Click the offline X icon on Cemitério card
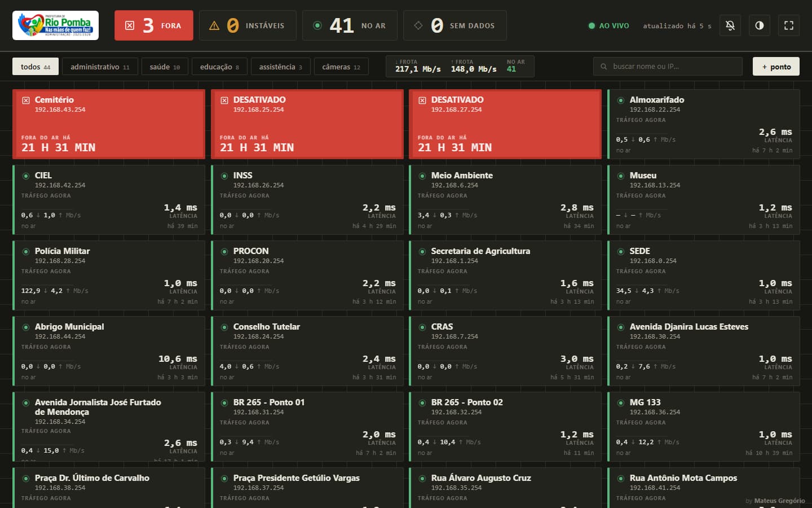 (26, 100)
